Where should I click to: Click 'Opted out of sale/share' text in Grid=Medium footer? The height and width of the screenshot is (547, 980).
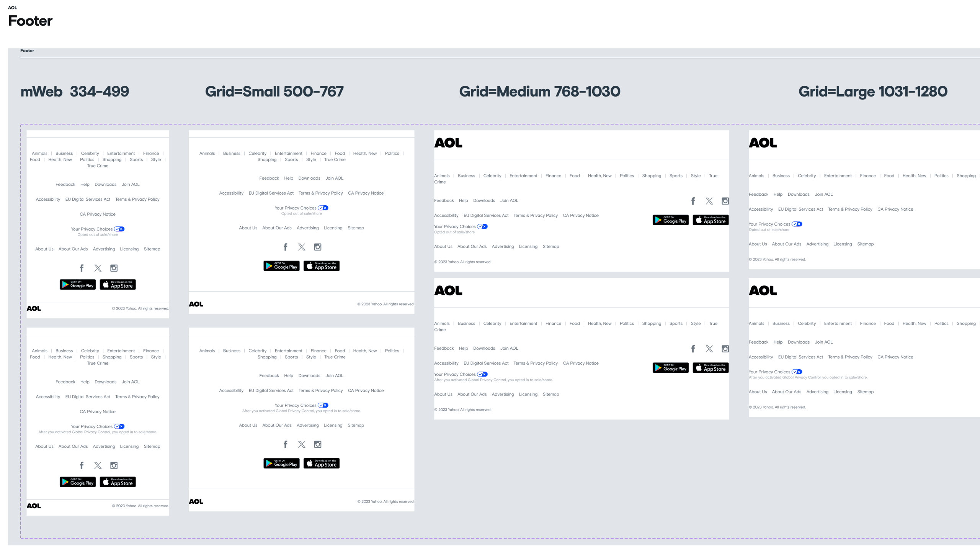point(454,232)
